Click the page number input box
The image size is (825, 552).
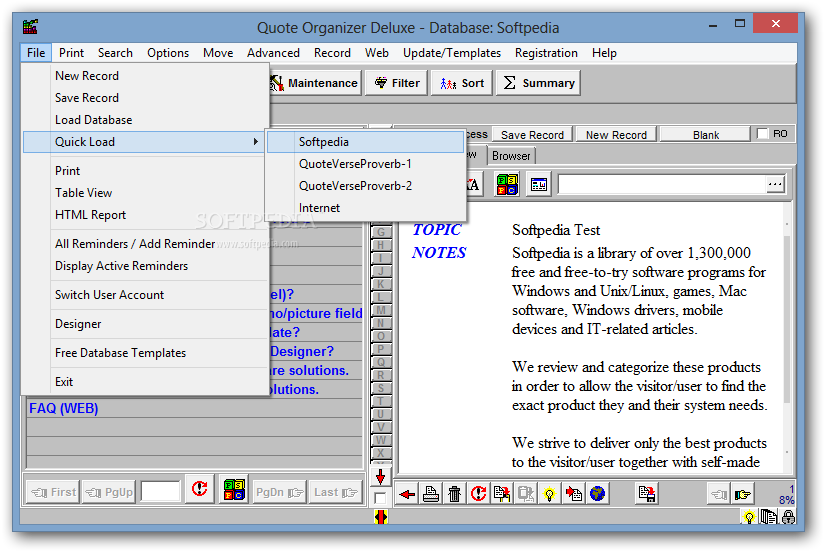tap(160, 491)
